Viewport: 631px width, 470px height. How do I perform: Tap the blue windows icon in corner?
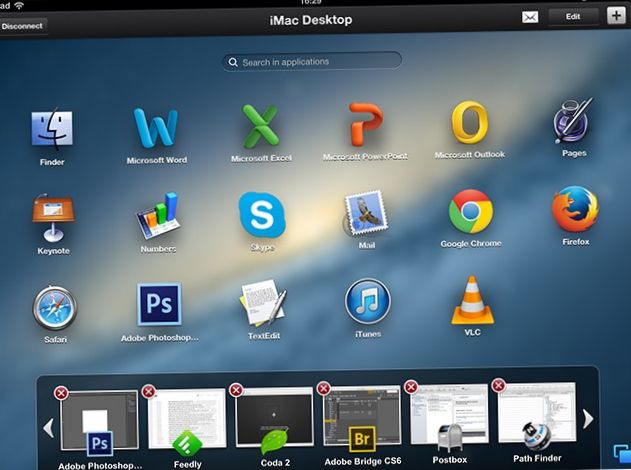[x=622, y=454]
